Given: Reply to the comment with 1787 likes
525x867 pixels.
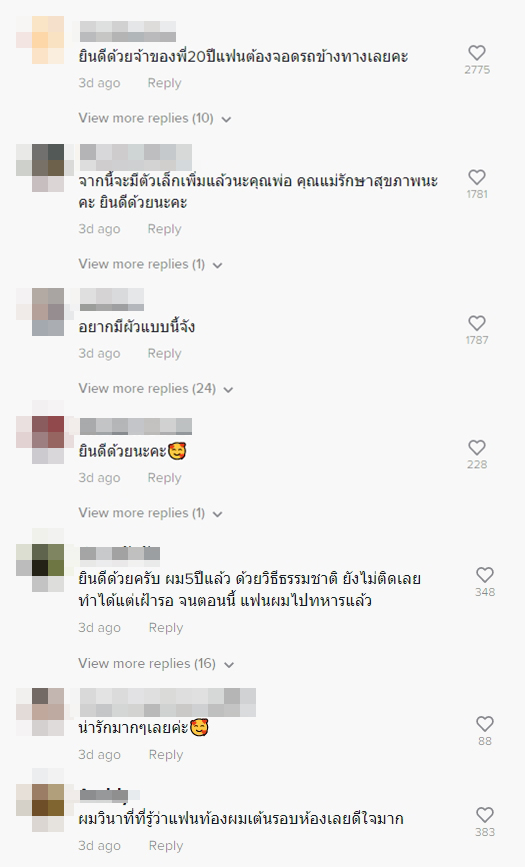Looking at the screenshot, I should pyautogui.click(x=164, y=353).
